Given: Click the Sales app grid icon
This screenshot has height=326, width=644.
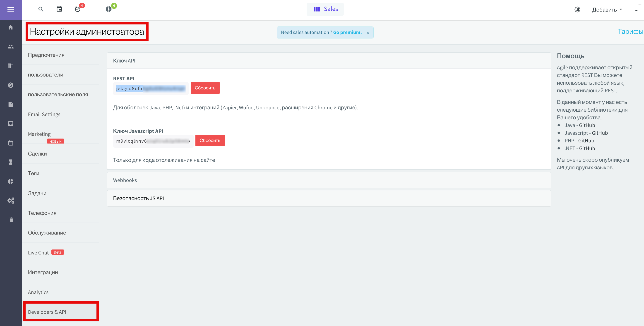Looking at the screenshot, I should [317, 9].
